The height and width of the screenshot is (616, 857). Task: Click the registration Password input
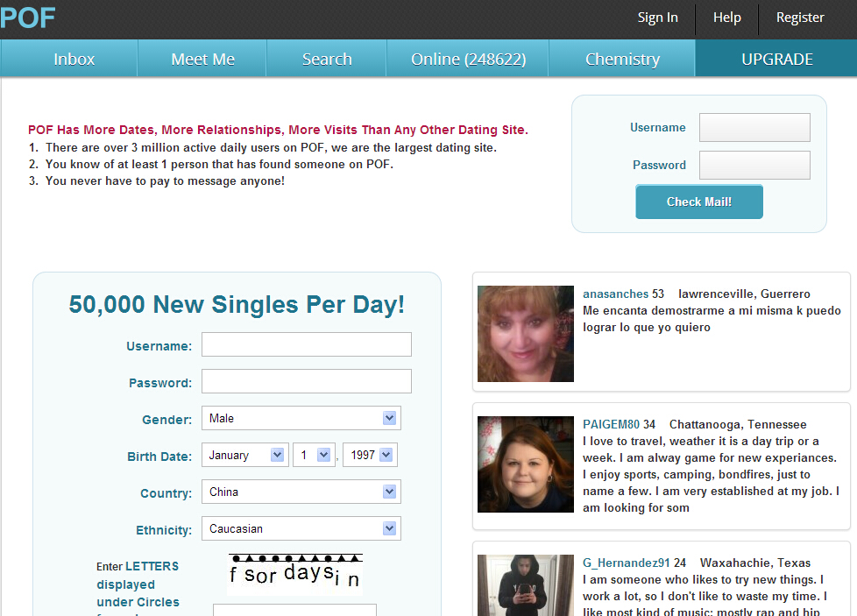tap(307, 381)
